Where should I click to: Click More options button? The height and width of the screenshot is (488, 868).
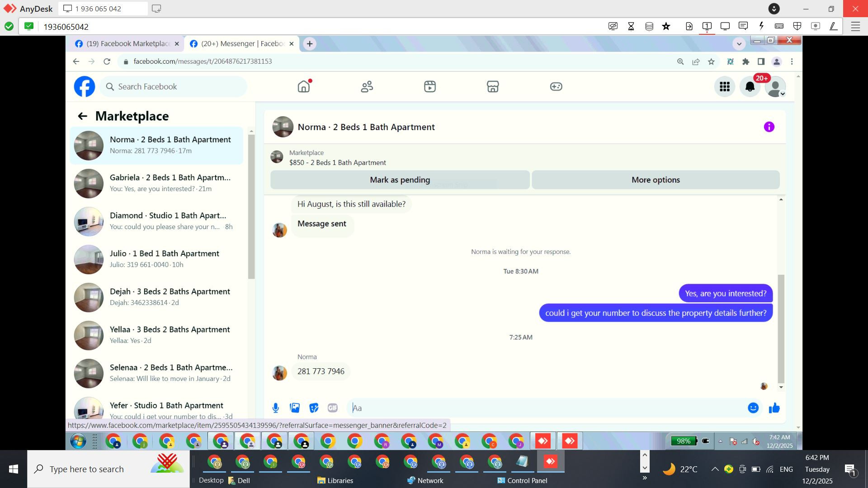[656, 180]
